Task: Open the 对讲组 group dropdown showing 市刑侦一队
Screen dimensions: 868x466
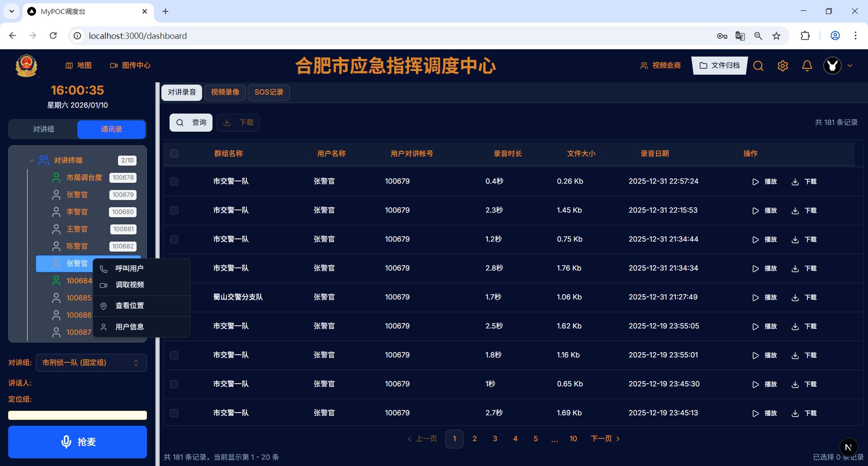Action: coord(90,362)
